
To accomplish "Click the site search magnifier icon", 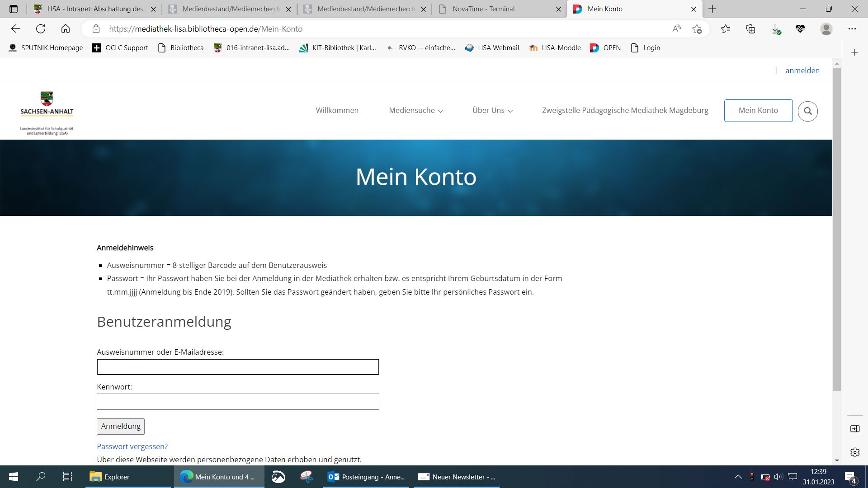I will tap(808, 111).
